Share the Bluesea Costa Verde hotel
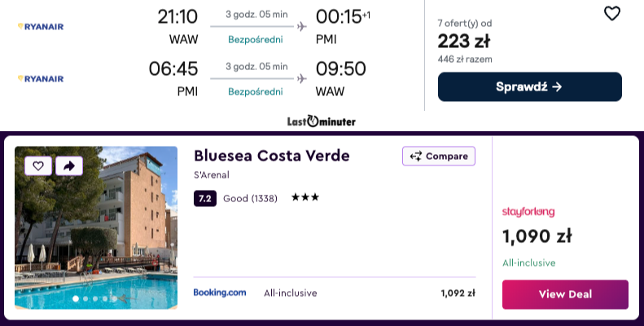The image size is (644, 326). click(x=69, y=165)
